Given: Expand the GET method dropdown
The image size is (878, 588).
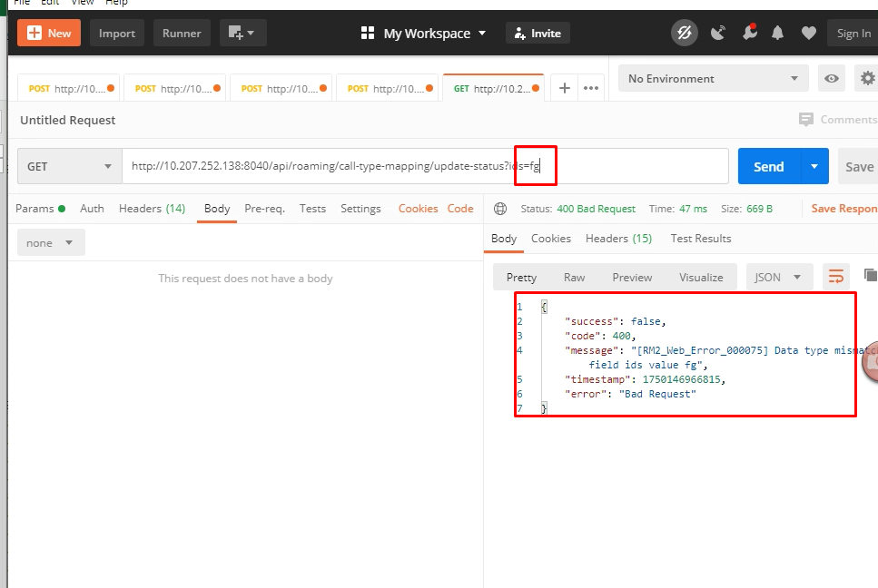Looking at the screenshot, I should click(x=69, y=167).
